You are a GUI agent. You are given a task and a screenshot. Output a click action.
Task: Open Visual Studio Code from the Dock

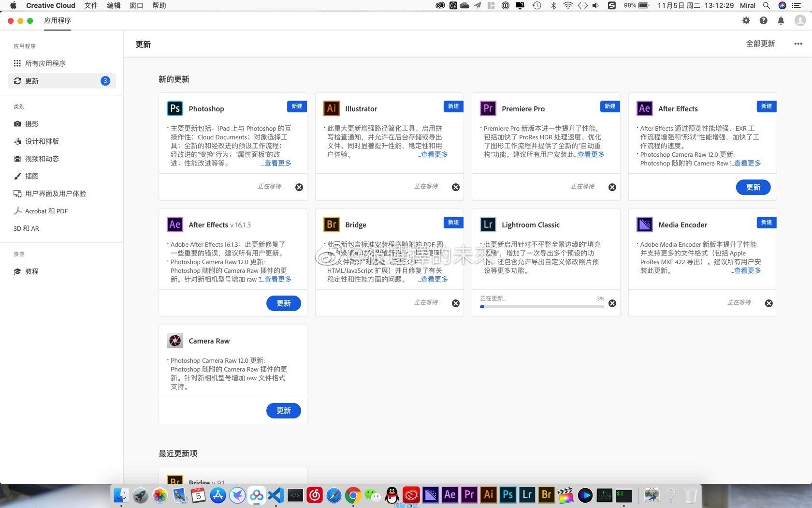pyautogui.click(x=275, y=495)
